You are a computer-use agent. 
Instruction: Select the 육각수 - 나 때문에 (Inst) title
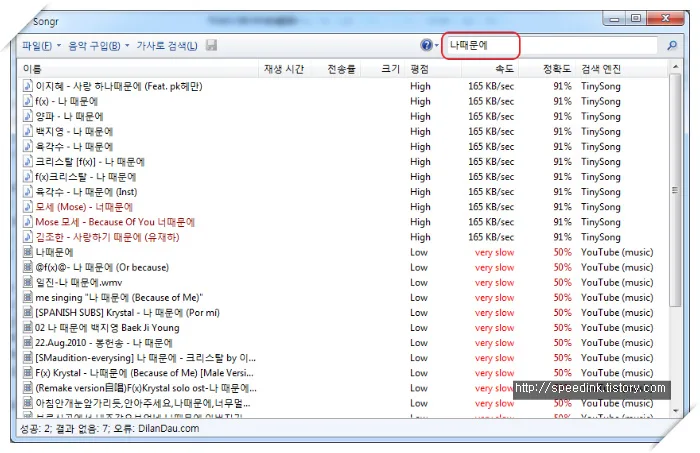coord(86,192)
